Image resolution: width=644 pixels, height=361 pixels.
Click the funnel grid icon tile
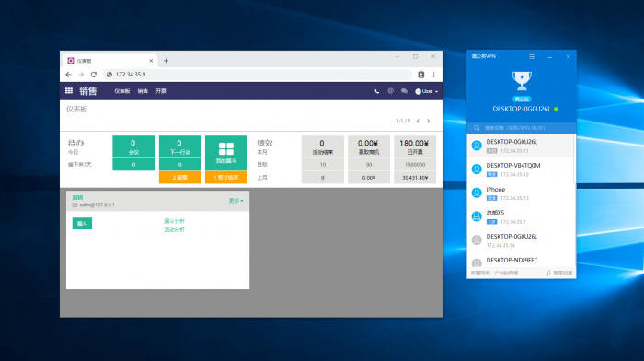pyautogui.click(x=226, y=153)
